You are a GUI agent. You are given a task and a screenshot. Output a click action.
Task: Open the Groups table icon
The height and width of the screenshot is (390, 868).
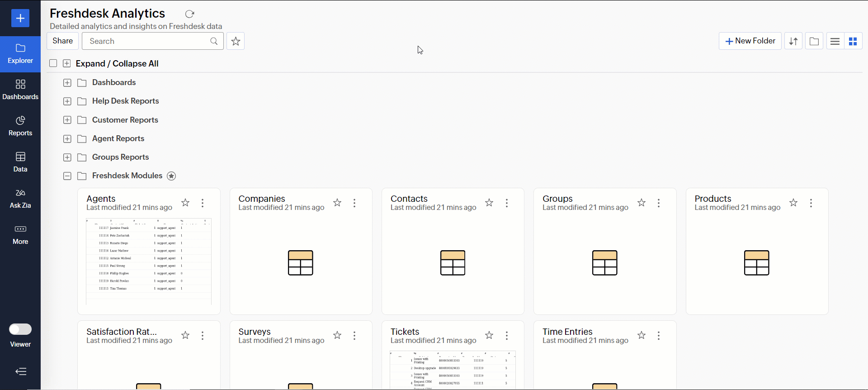605,263
